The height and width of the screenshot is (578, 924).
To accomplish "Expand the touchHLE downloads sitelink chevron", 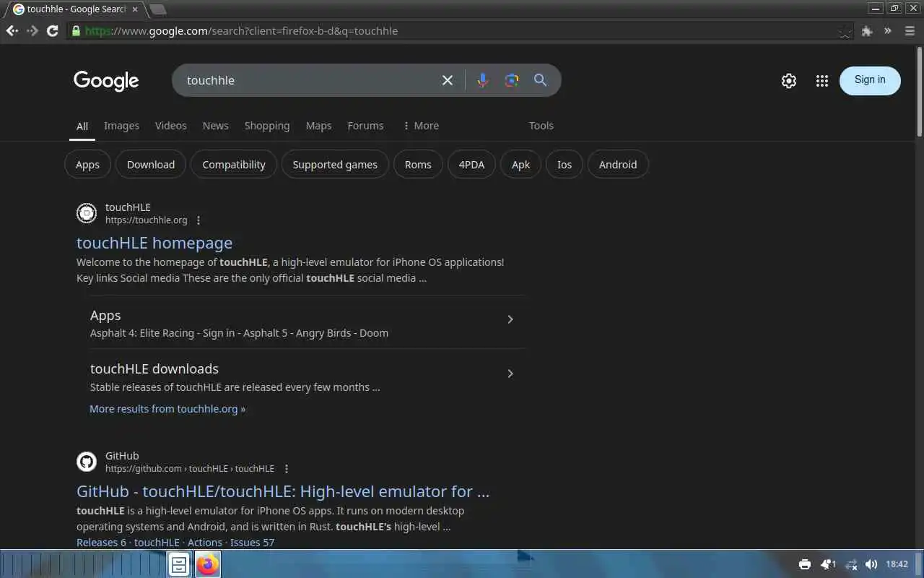I will [x=510, y=374].
